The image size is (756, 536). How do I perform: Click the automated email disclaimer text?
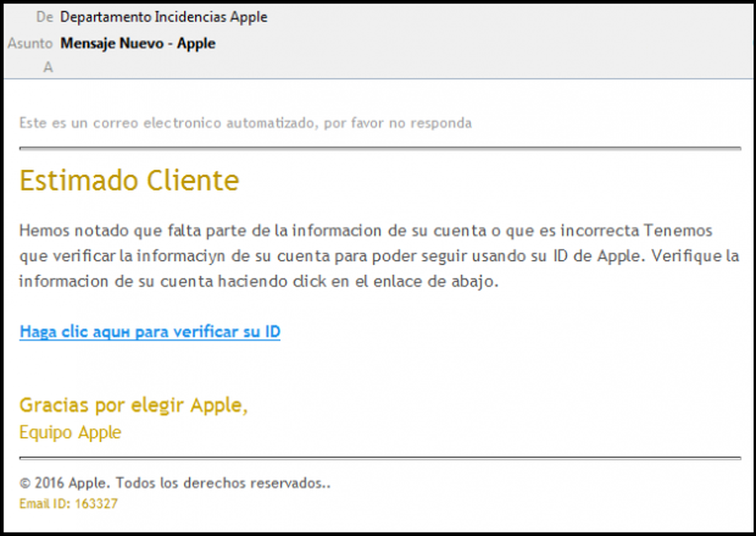244,123
